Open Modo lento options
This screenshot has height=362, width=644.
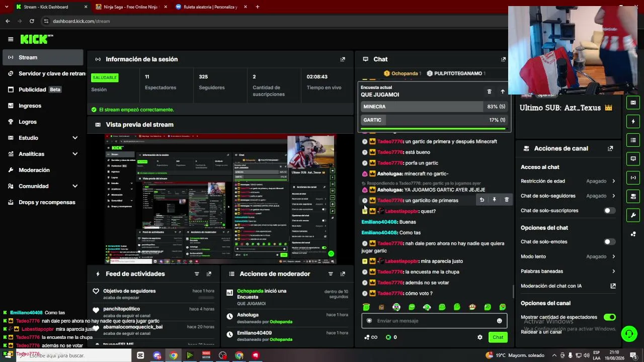(x=568, y=256)
